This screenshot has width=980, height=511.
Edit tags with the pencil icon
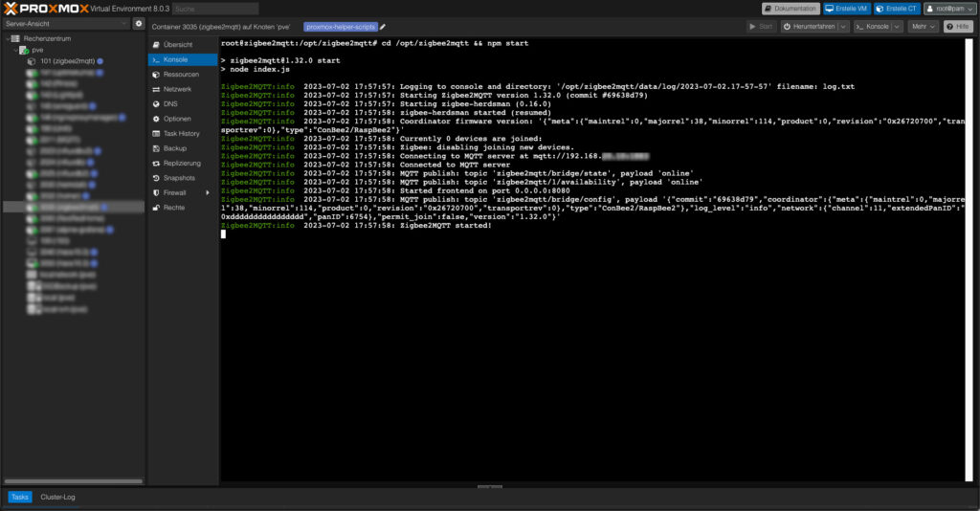(x=383, y=27)
